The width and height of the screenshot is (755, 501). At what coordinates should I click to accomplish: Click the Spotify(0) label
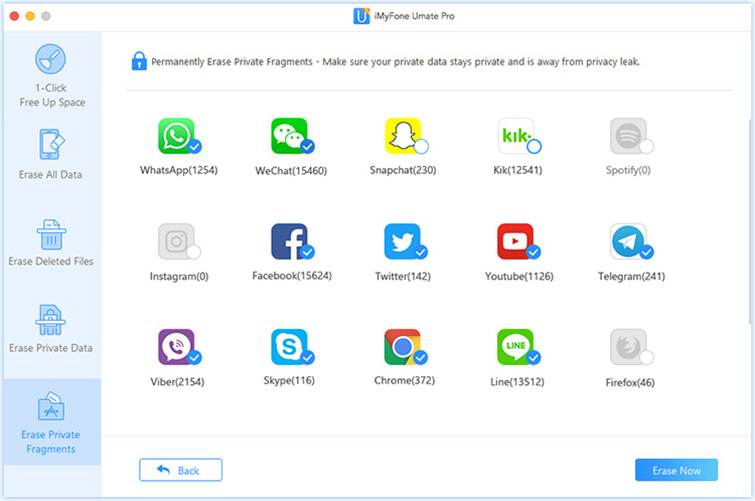click(x=628, y=170)
